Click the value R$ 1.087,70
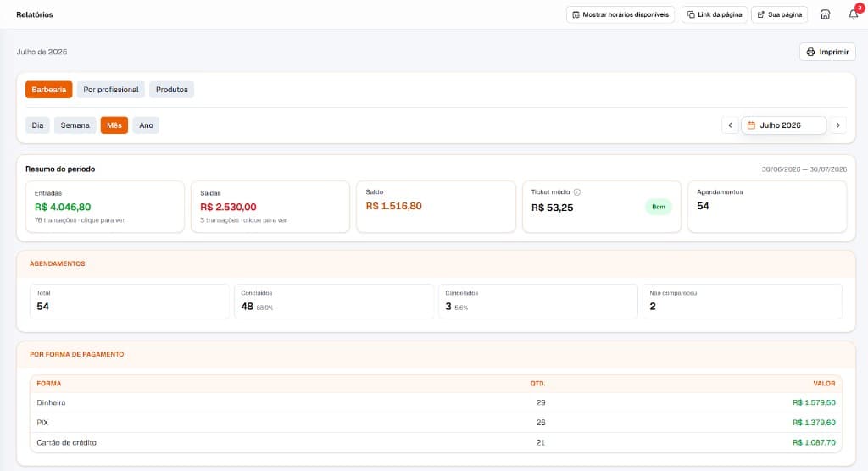Viewport: 868px width, 471px height. point(814,443)
